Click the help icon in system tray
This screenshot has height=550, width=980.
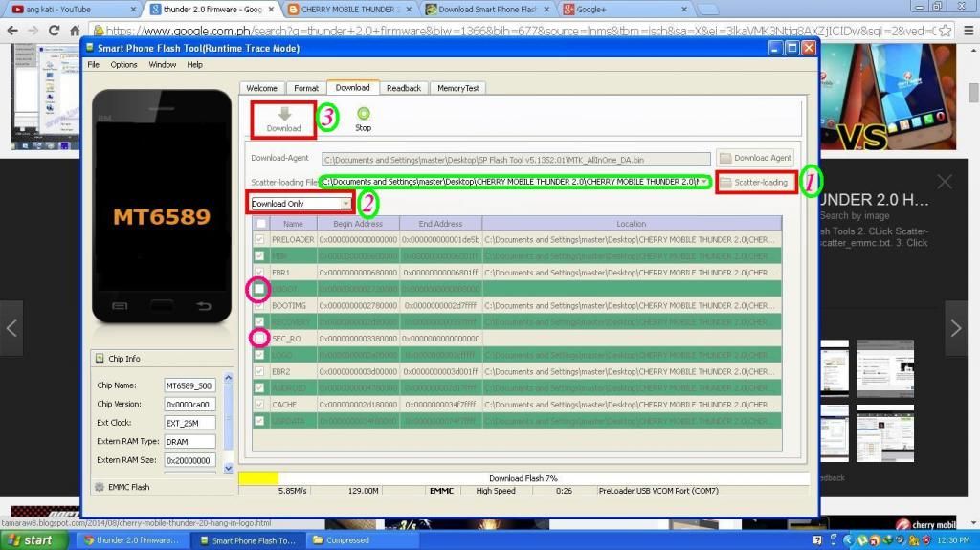click(817, 540)
